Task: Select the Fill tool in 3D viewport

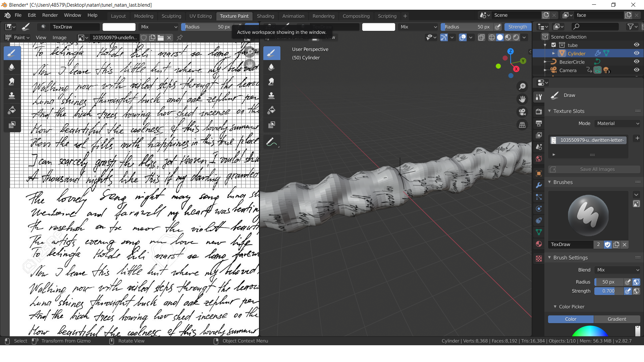Action: 271,110
